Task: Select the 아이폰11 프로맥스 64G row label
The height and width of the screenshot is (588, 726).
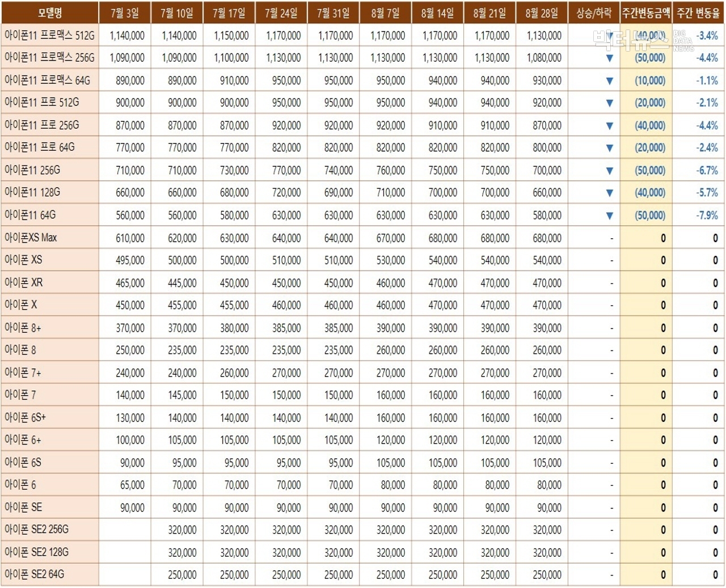Action: point(48,81)
